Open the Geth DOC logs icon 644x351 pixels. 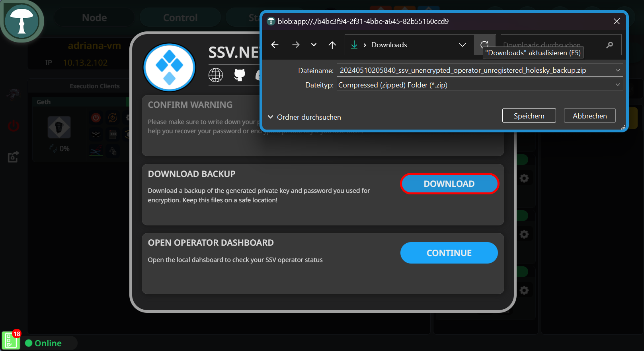(113, 134)
